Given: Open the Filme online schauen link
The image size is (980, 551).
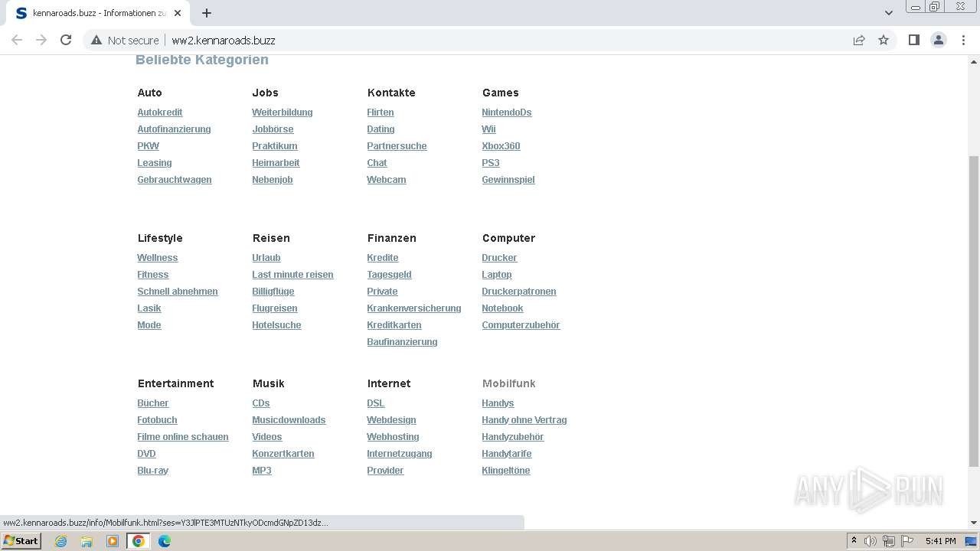Looking at the screenshot, I should [183, 437].
